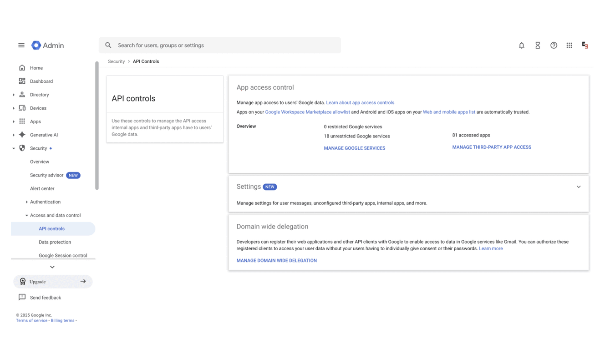Viewport: 610px width, 364px height.
Task: Expand the Directory section
Action: click(x=13, y=94)
